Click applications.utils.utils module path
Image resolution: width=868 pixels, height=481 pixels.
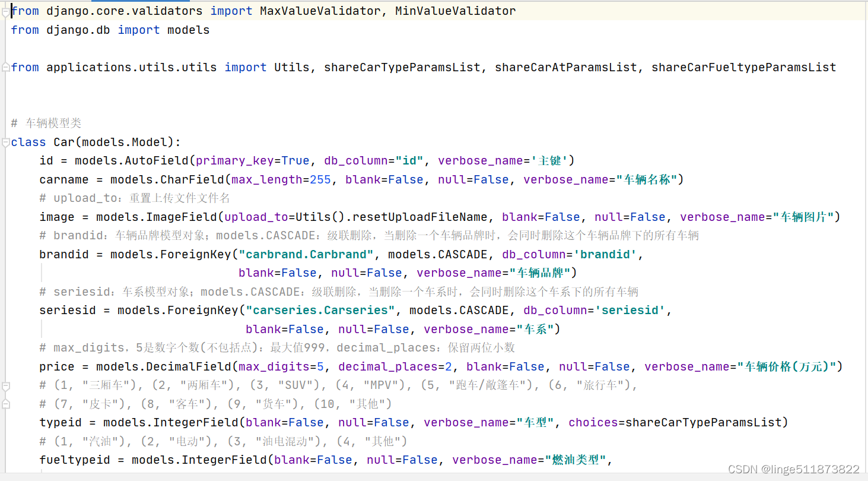tap(131, 67)
